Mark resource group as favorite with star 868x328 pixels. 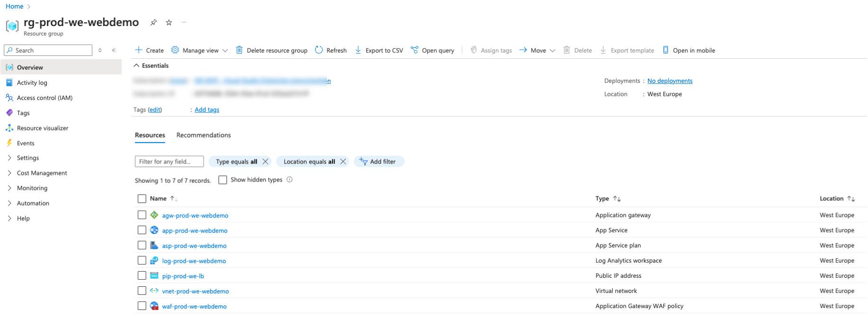(x=169, y=22)
